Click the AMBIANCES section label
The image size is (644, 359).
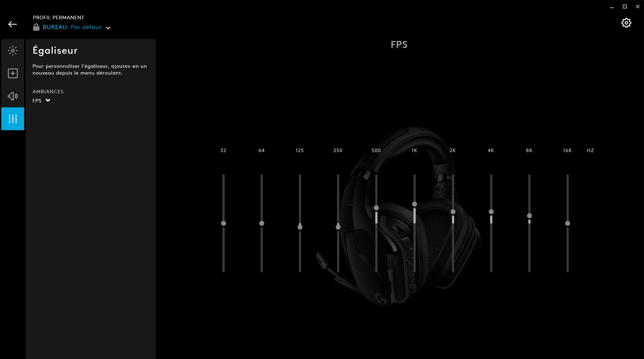(x=48, y=92)
